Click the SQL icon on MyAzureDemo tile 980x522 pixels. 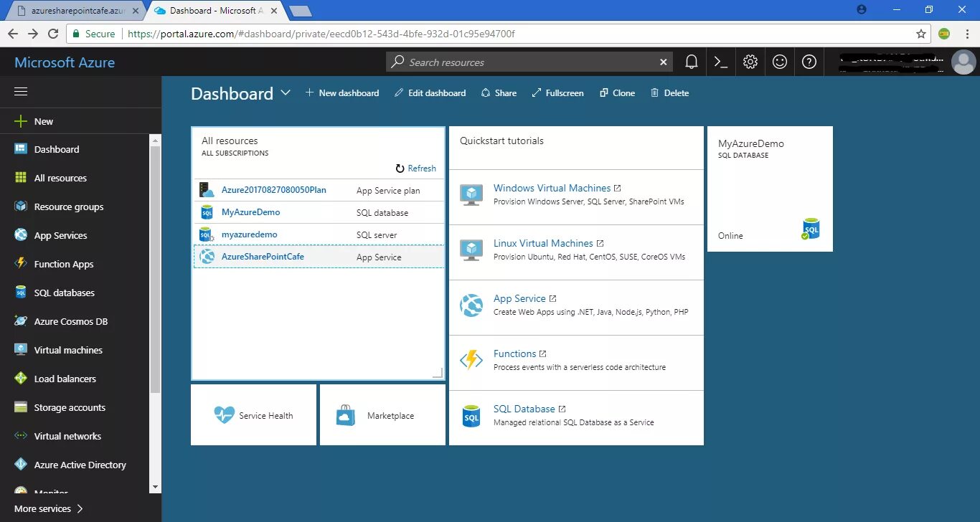click(x=811, y=229)
